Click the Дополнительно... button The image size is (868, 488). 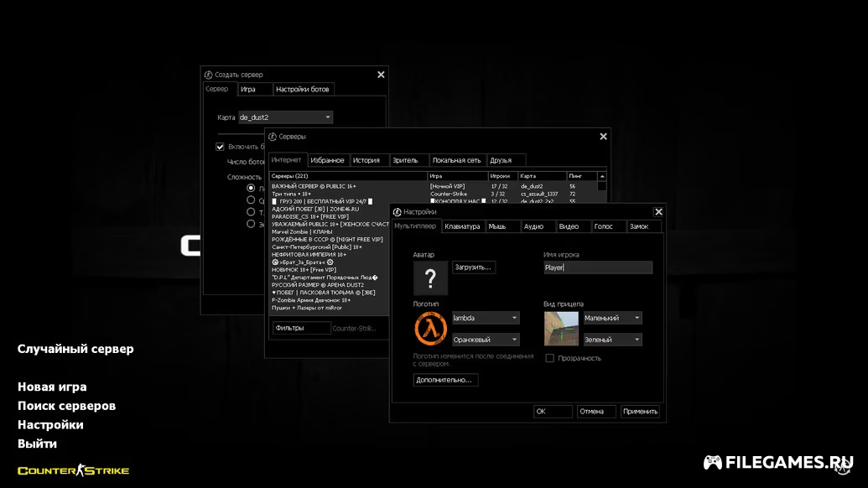tap(445, 380)
